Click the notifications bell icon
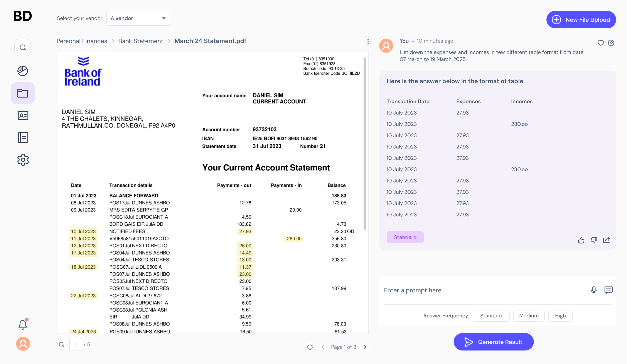 [23, 324]
